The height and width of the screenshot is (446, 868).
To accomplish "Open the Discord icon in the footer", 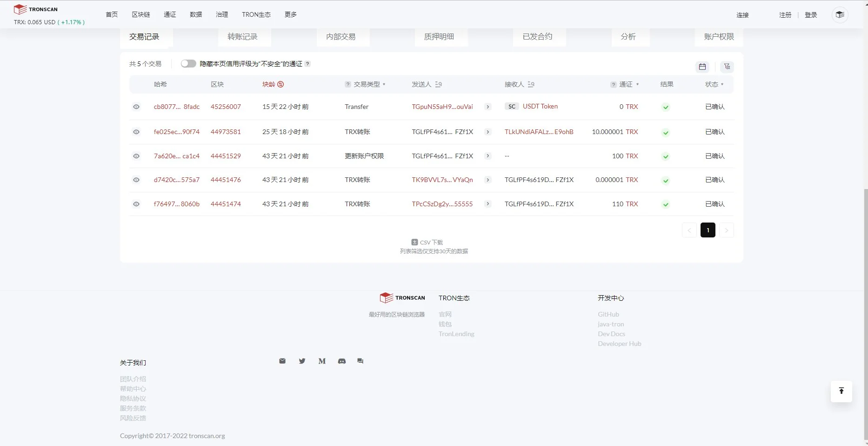I will 341,361.
